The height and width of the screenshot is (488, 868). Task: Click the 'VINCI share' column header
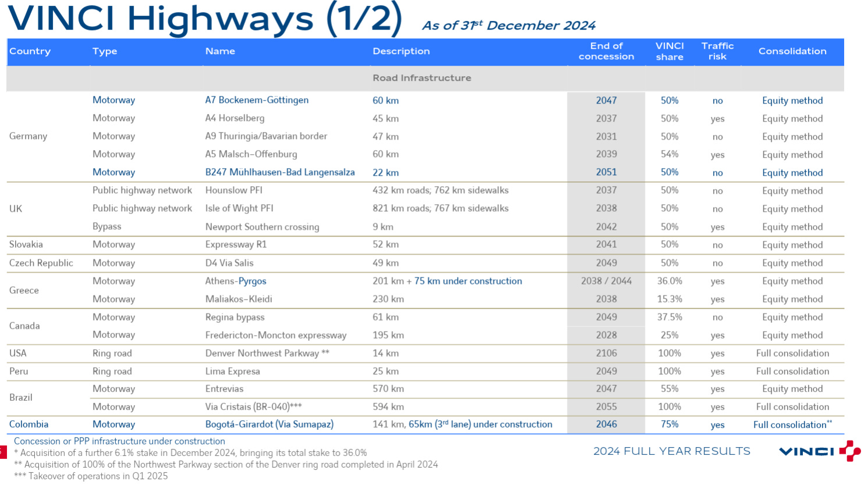669,51
